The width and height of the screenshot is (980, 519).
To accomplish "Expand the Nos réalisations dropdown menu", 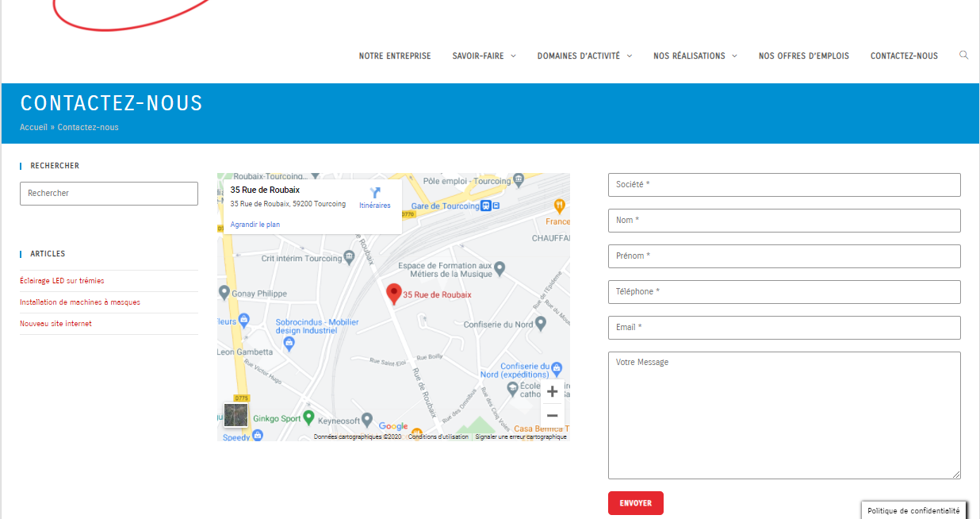I will [695, 56].
